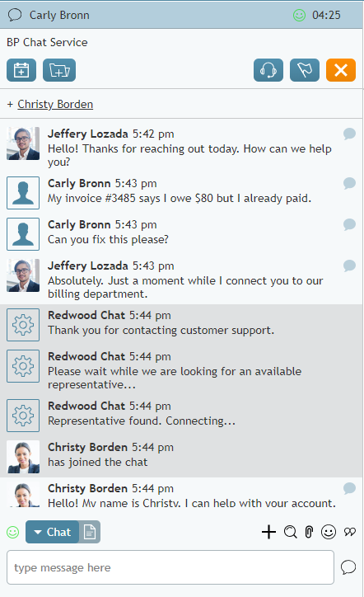The width and height of the screenshot is (364, 597).
Task: Click the magnifier search icon in chat toolbar
Action: pos(290,532)
